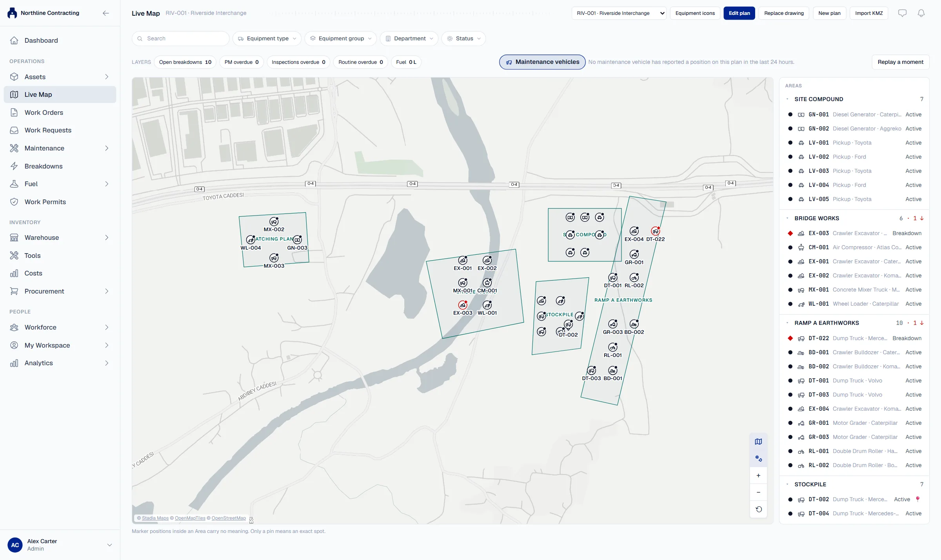Toggle the Routine overdue layer chip
941x560 pixels.
(361, 62)
